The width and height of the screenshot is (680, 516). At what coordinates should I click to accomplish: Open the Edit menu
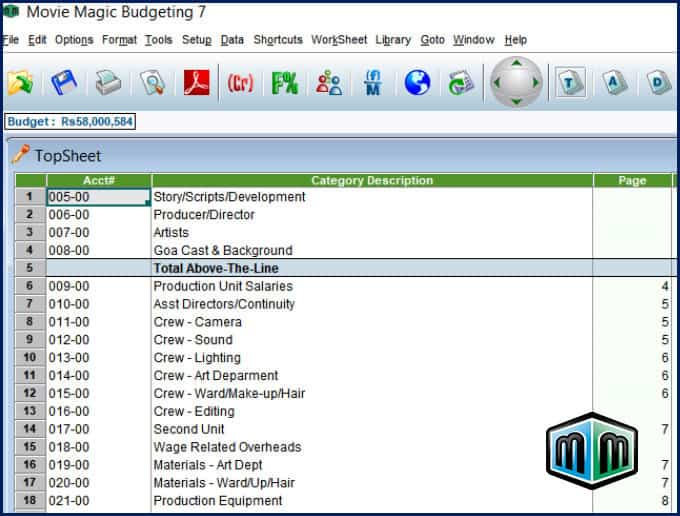pyautogui.click(x=37, y=40)
